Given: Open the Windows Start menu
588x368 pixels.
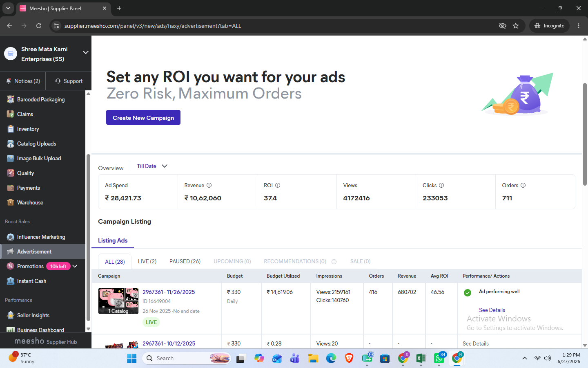Looking at the screenshot, I should [132, 359].
